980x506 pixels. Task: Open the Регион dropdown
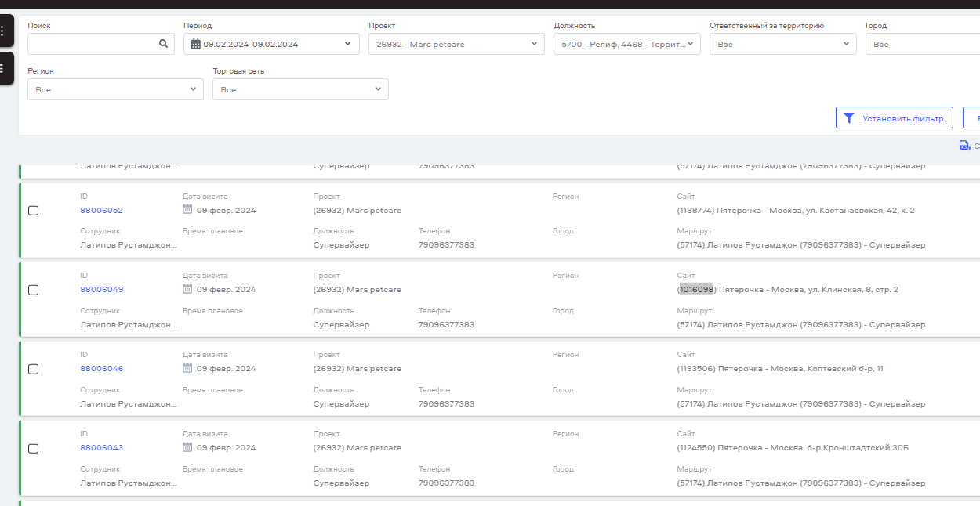(x=115, y=89)
